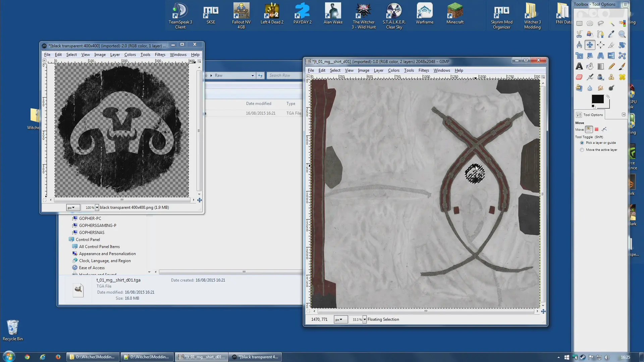The image size is (644, 362).
Task: Select the Perspective tool
Action: tap(601, 56)
